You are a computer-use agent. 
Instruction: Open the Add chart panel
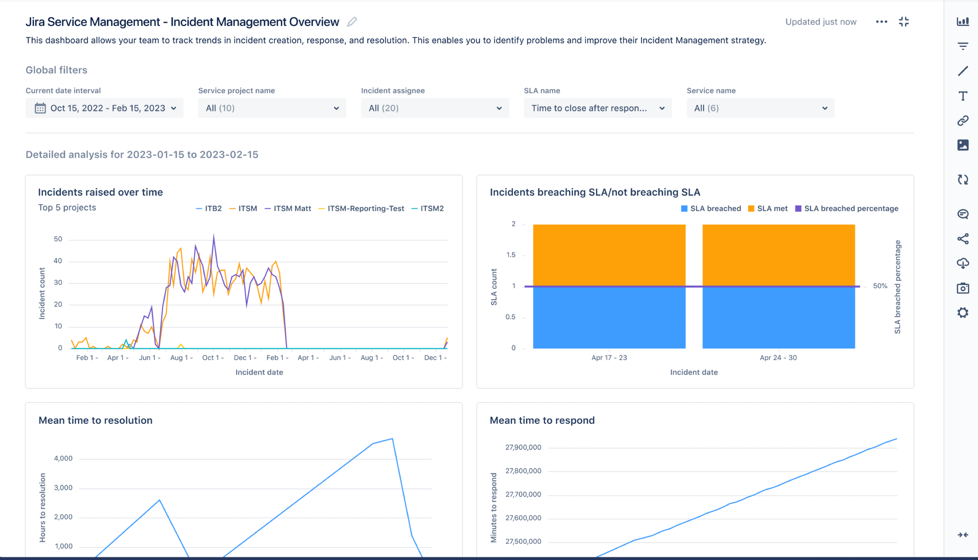click(963, 22)
